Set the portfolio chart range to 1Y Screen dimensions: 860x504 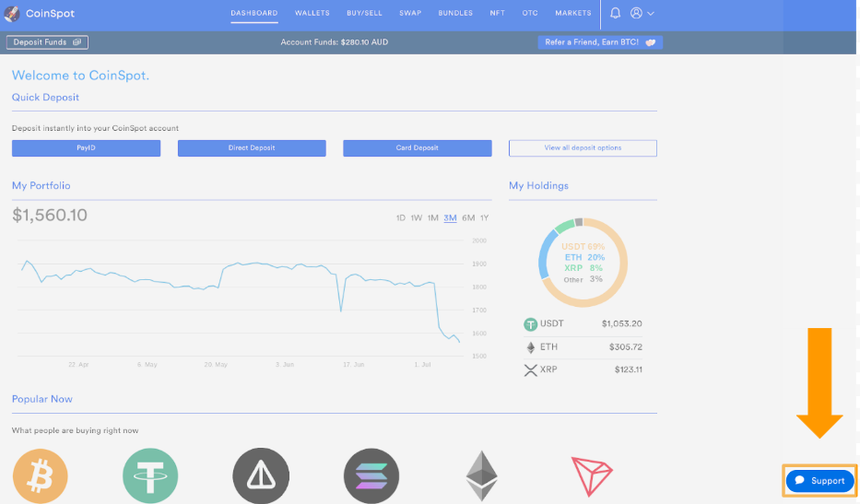484,218
